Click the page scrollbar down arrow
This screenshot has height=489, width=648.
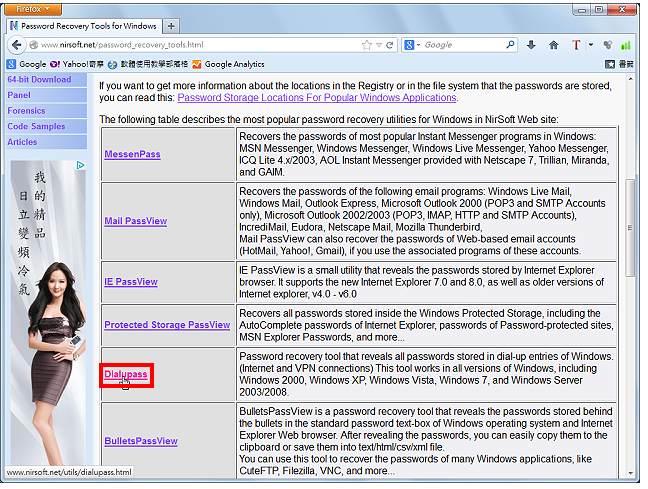pos(630,473)
